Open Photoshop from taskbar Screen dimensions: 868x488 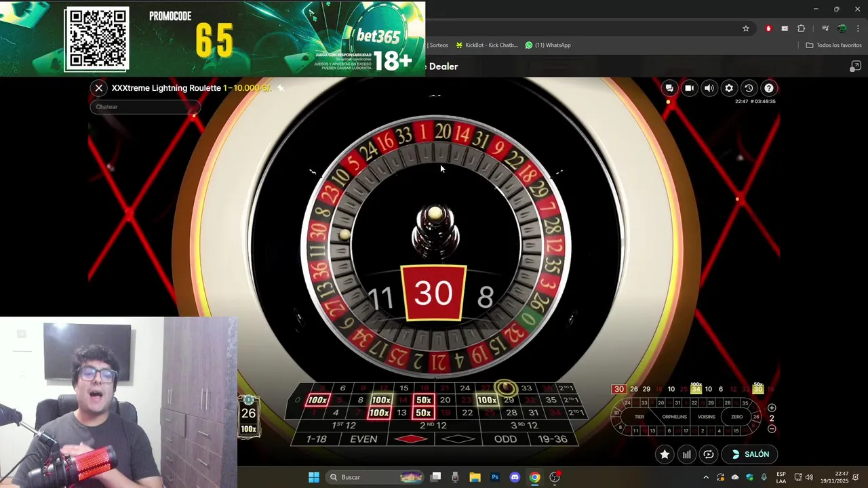pos(495,477)
